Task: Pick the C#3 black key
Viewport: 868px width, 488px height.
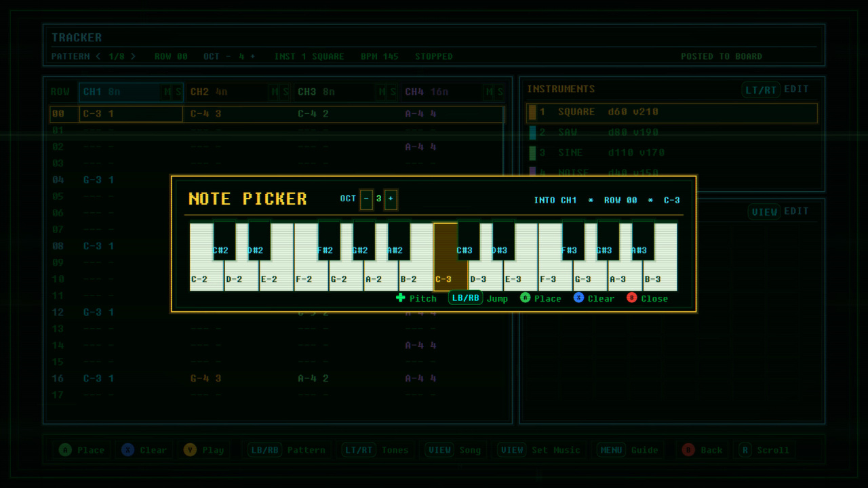Action: coord(469,241)
